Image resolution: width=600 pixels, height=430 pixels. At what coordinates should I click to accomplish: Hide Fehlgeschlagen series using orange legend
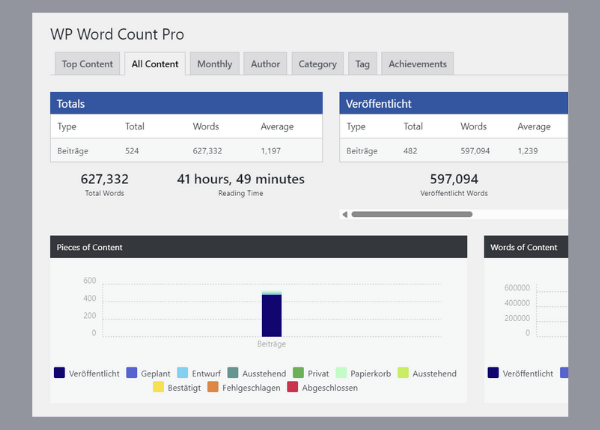[213, 387]
